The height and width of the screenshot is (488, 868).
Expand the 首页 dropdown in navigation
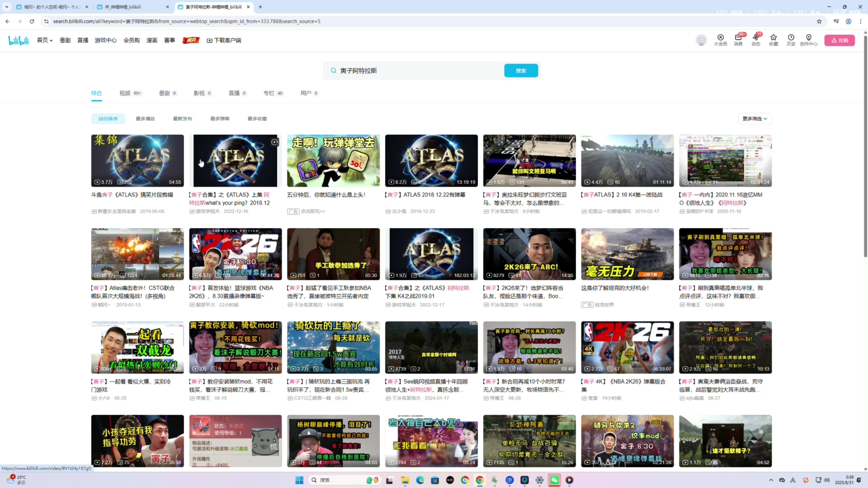pos(45,40)
